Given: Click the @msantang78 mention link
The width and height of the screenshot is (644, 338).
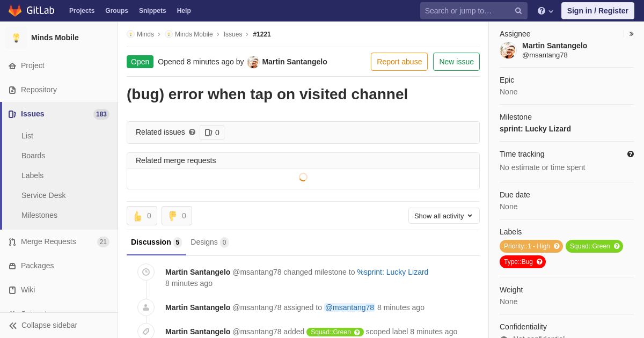Looking at the screenshot, I should click(349, 307).
